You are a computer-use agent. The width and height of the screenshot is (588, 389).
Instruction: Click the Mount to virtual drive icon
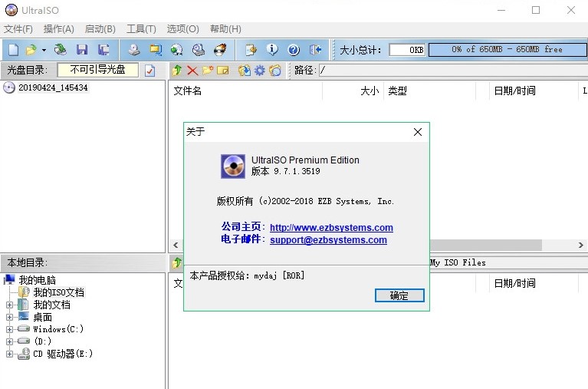point(199,50)
